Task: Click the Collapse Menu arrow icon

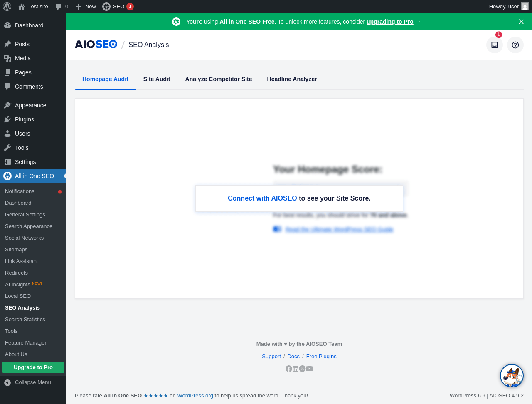Action: [7, 382]
